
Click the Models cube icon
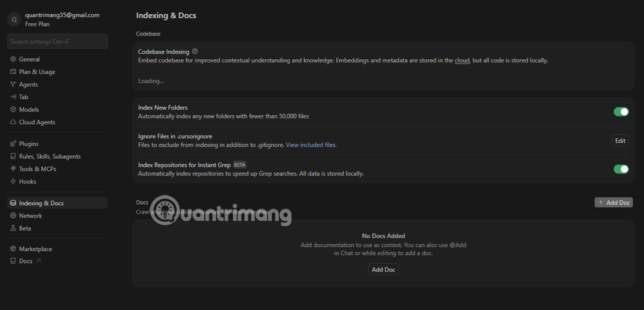13,110
